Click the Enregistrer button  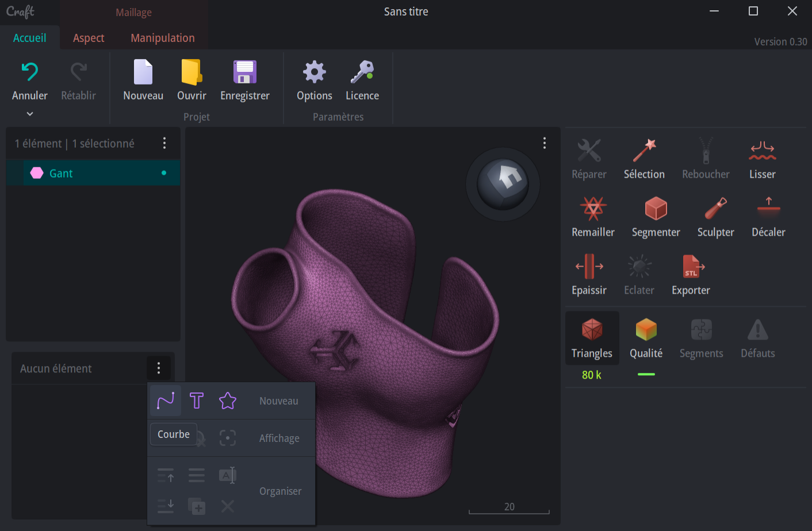click(244, 80)
